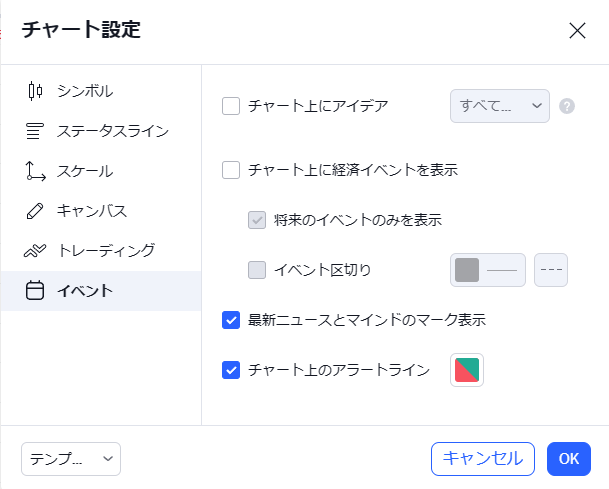Viewport: 609px width, 489px height.
Task: Close the チャート設定 dialog with X
Action: point(577,30)
